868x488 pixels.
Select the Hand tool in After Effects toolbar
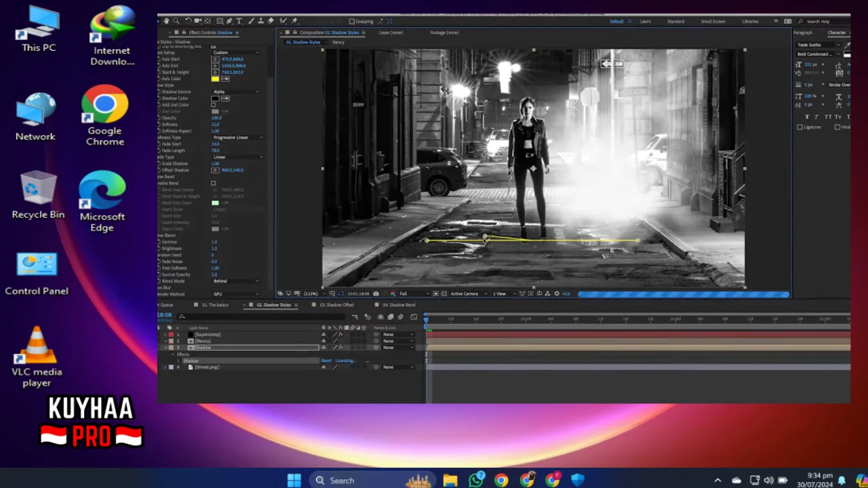point(166,21)
